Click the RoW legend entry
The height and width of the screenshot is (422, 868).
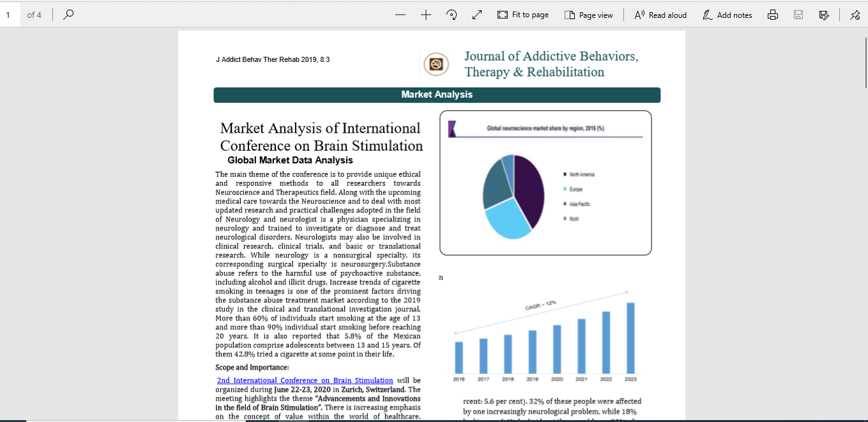(570, 219)
